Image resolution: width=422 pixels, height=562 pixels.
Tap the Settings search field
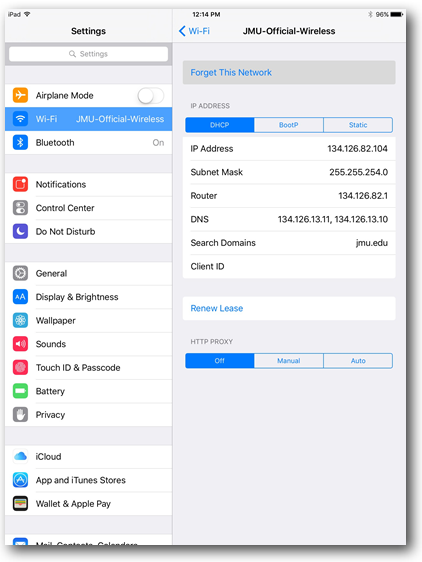click(x=89, y=54)
